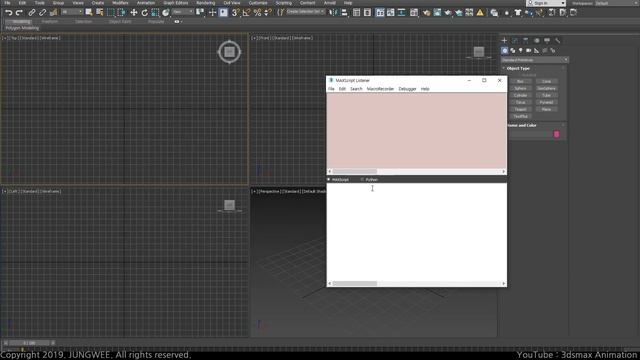Redo the last undone action
This screenshot has width=640, height=360.
click(x=19, y=13)
